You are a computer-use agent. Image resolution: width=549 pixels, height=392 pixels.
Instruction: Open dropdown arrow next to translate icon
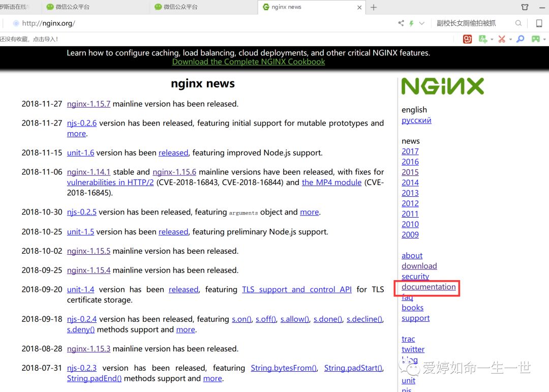[x=492, y=39]
